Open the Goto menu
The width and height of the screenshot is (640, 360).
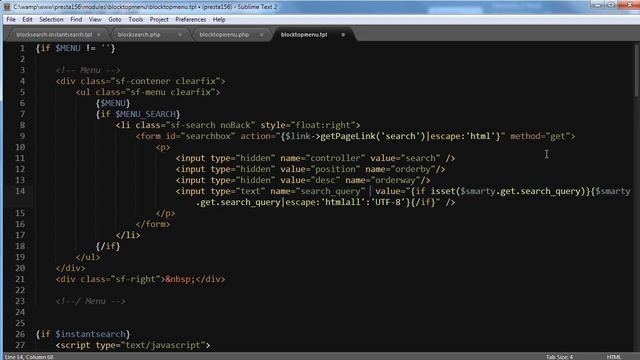(115, 20)
